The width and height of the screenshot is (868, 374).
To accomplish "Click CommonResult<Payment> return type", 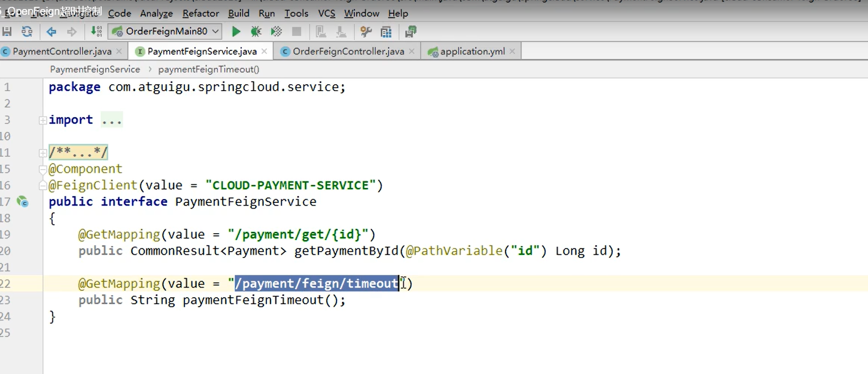I will (208, 251).
